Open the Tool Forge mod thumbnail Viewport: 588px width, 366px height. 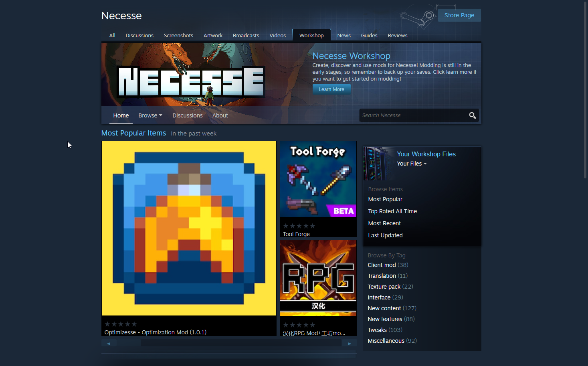[318, 179]
